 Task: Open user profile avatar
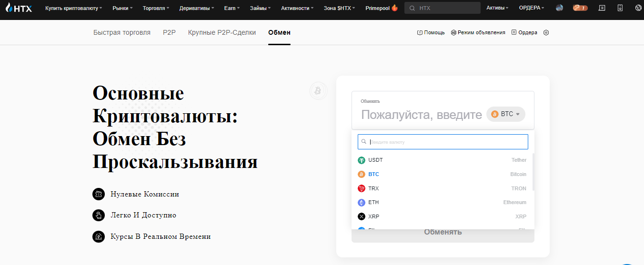click(560, 8)
